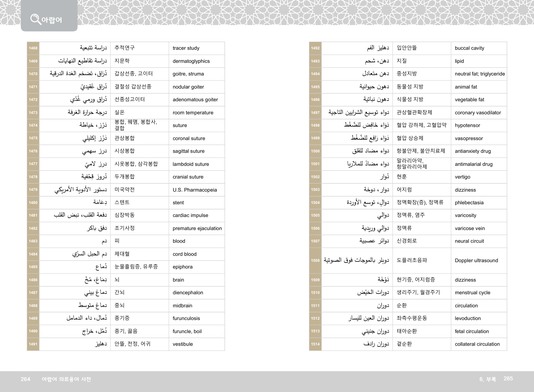534x392 pixels.
Task: Click page number 264 in footer
Action: [25, 379]
